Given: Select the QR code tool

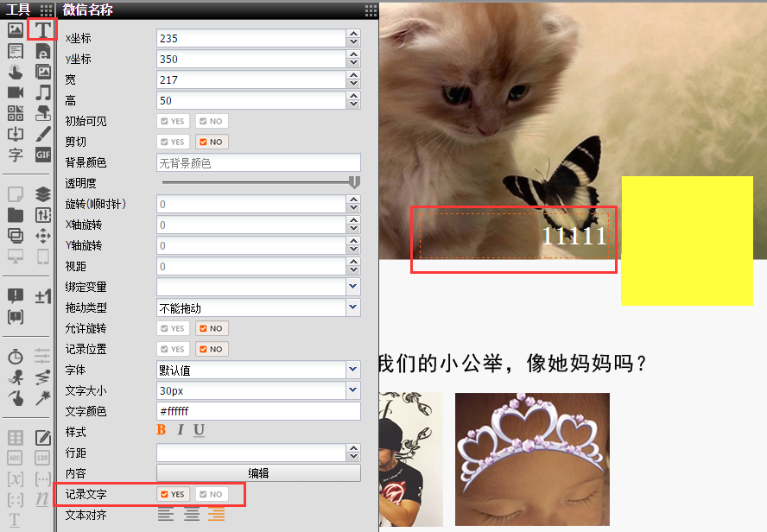Looking at the screenshot, I should 16,113.
